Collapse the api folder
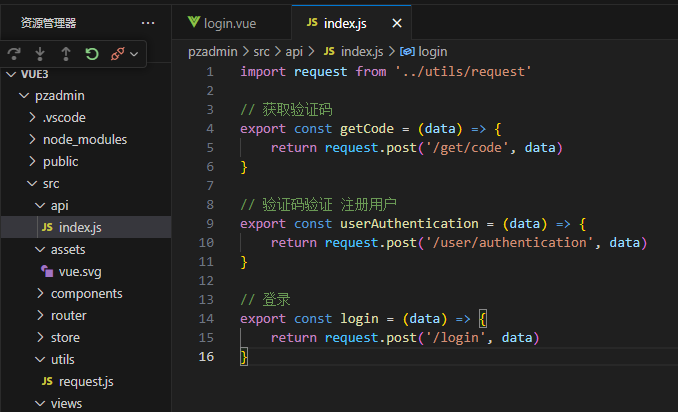Viewport: 678px width, 412px height. 40,206
